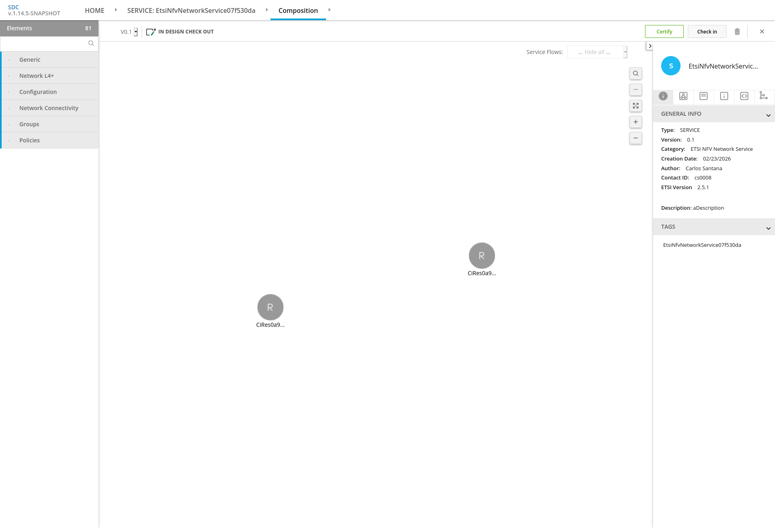Collapse the right details panel arrow
The height and width of the screenshot is (532, 775).
click(x=649, y=46)
